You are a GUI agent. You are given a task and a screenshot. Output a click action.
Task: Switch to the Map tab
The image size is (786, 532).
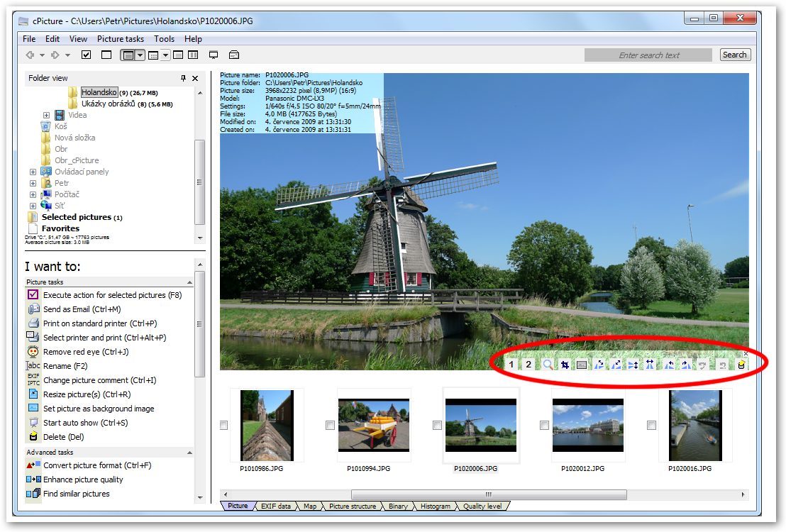[x=310, y=506]
